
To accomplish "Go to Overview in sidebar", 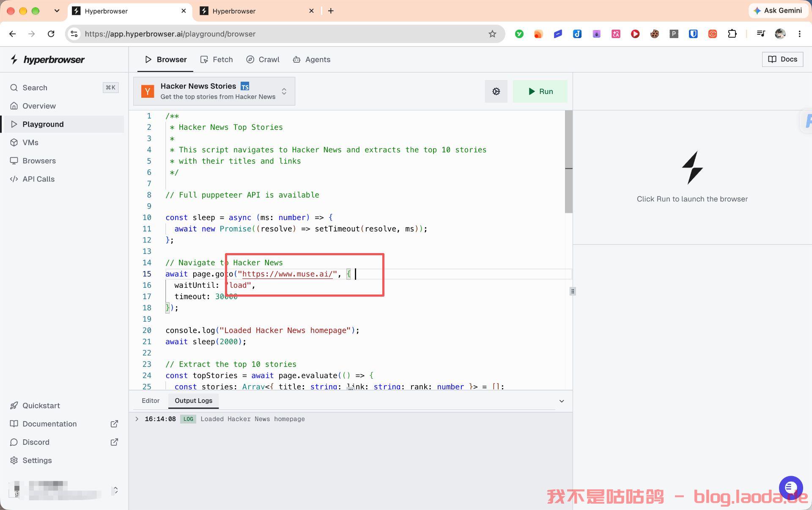I will [x=64, y=106].
